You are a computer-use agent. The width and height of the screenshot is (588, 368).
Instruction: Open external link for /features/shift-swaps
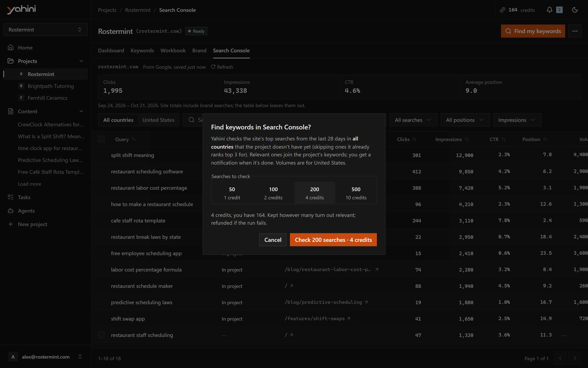(349, 318)
